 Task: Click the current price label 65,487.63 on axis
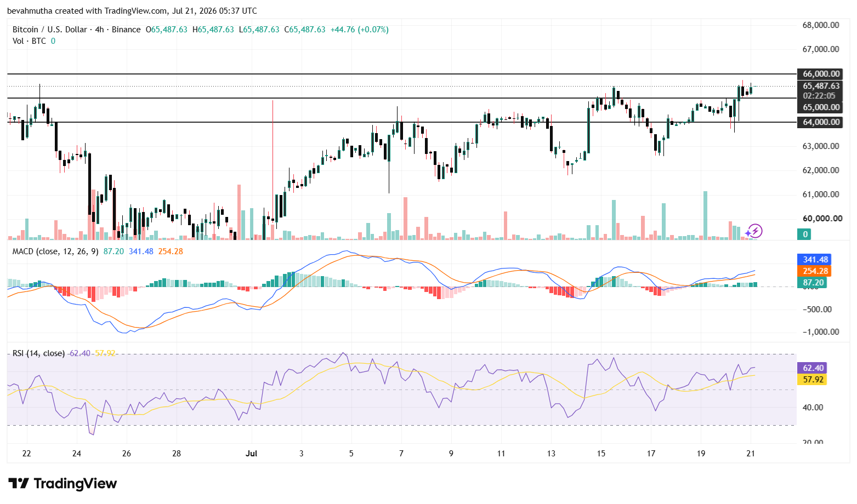click(x=821, y=86)
